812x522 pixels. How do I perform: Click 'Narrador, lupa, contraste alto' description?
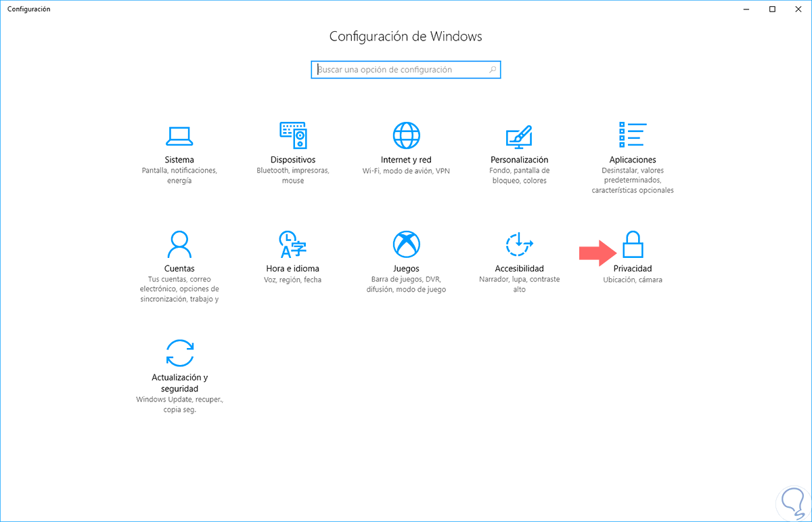tap(519, 284)
